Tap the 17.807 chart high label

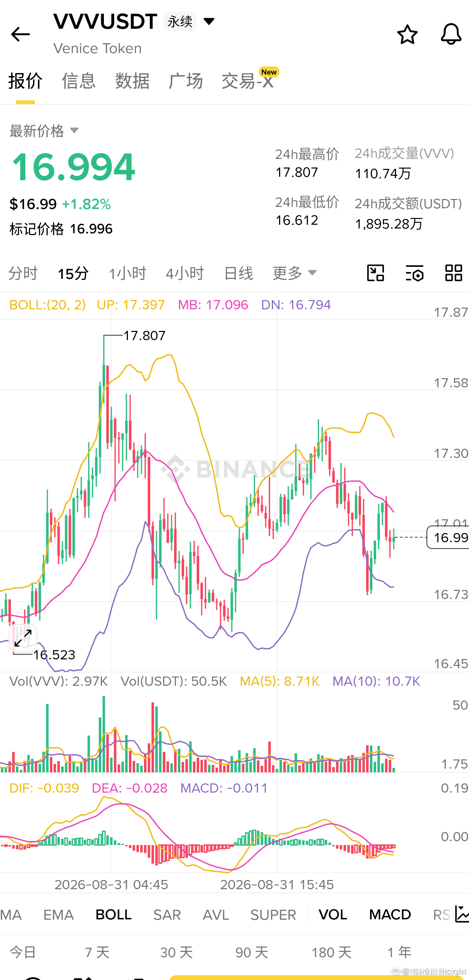[144, 336]
